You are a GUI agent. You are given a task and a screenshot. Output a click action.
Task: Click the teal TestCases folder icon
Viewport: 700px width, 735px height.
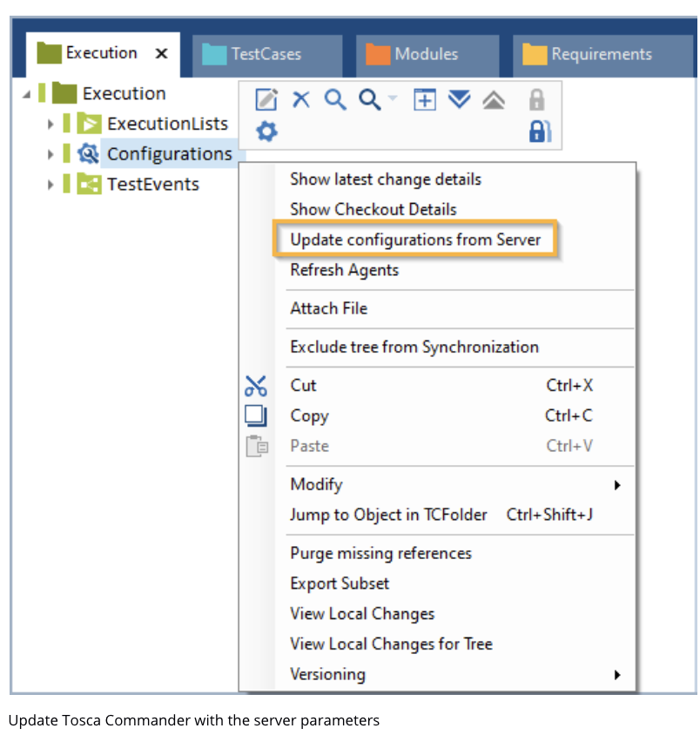[x=214, y=54]
